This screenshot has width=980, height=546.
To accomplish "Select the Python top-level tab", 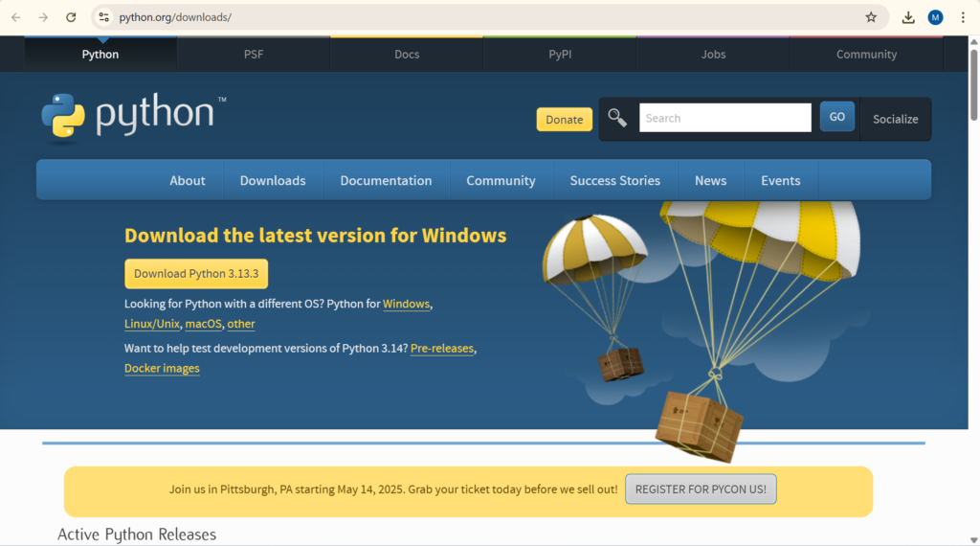I will (100, 55).
